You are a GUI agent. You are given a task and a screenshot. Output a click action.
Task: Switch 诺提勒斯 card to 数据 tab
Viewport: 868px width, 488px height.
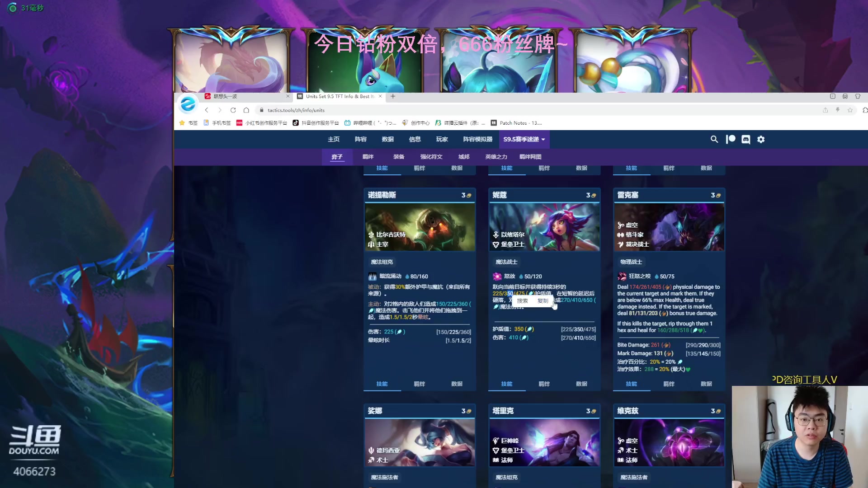coord(457,384)
